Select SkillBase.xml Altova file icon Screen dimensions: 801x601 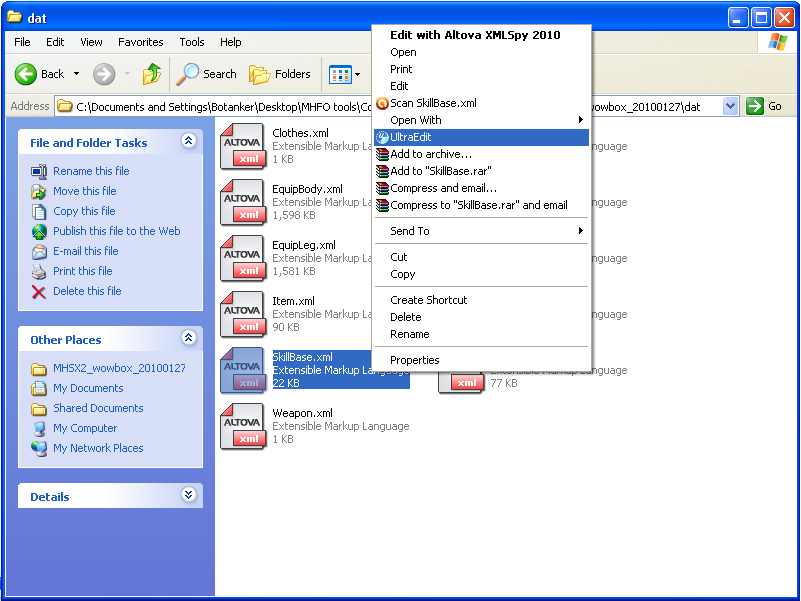click(x=243, y=371)
